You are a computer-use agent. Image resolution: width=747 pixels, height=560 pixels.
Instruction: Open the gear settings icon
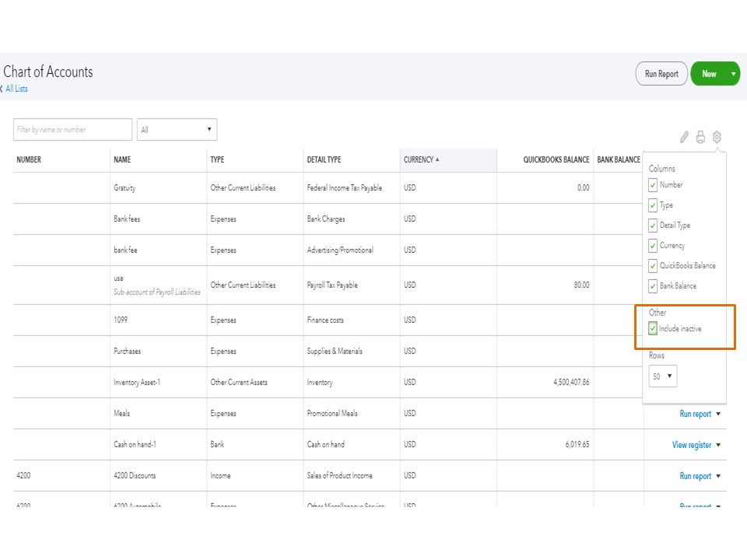pos(717,137)
